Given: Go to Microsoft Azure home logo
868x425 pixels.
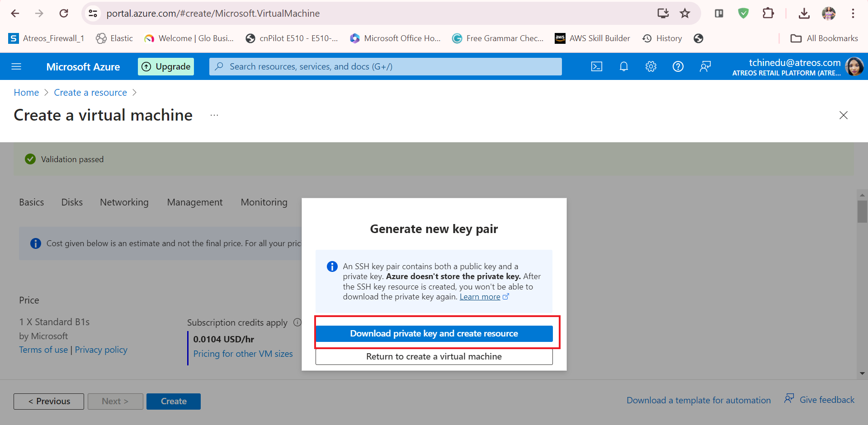Looking at the screenshot, I should pos(83,67).
